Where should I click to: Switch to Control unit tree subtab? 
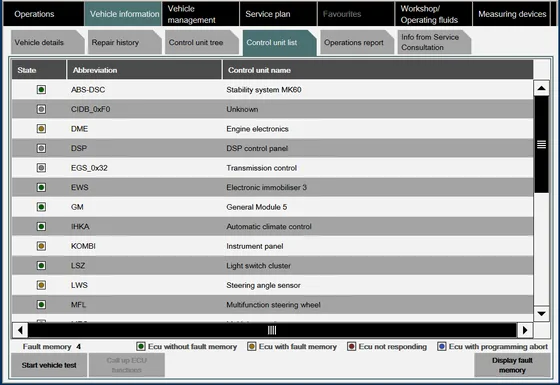pyautogui.click(x=202, y=42)
